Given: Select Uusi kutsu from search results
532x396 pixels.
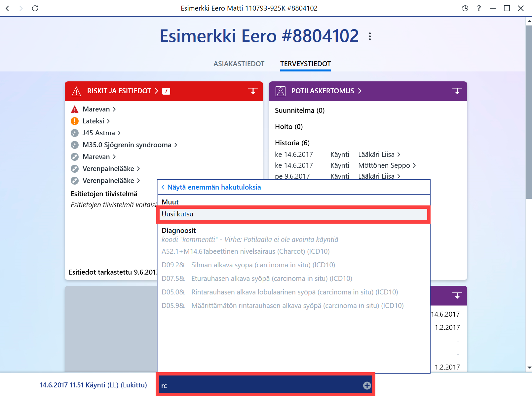Looking at the screenshot, I should click(293, 214).
